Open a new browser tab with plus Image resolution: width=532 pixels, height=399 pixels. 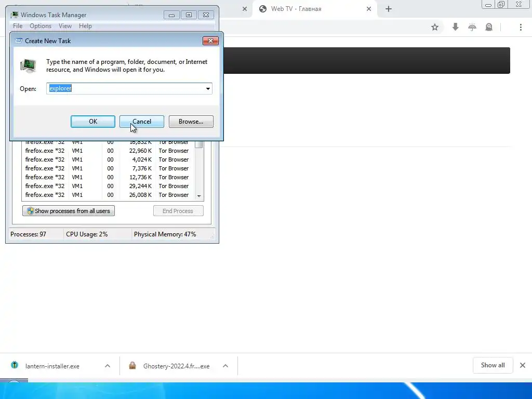[389, 9]
